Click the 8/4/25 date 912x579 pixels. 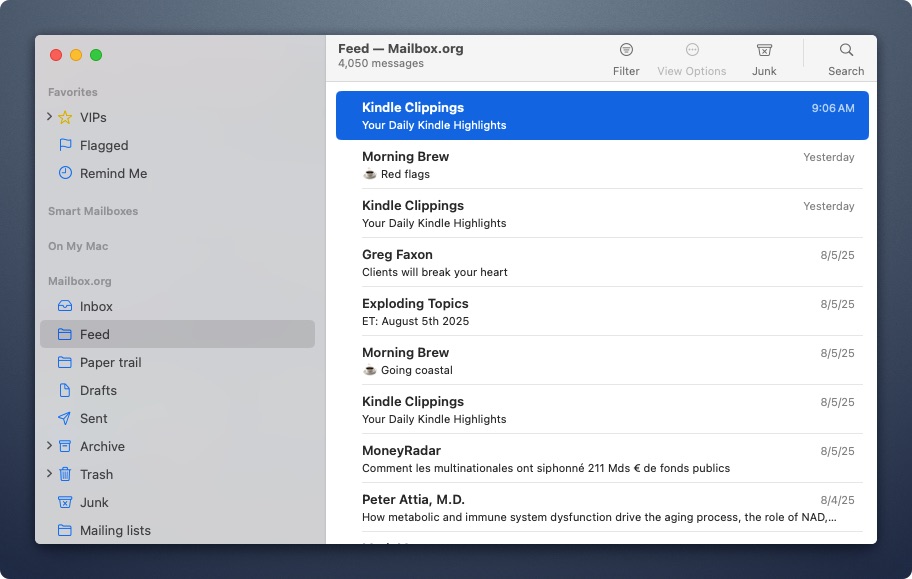pyautogui.click(x=838, y=500)
